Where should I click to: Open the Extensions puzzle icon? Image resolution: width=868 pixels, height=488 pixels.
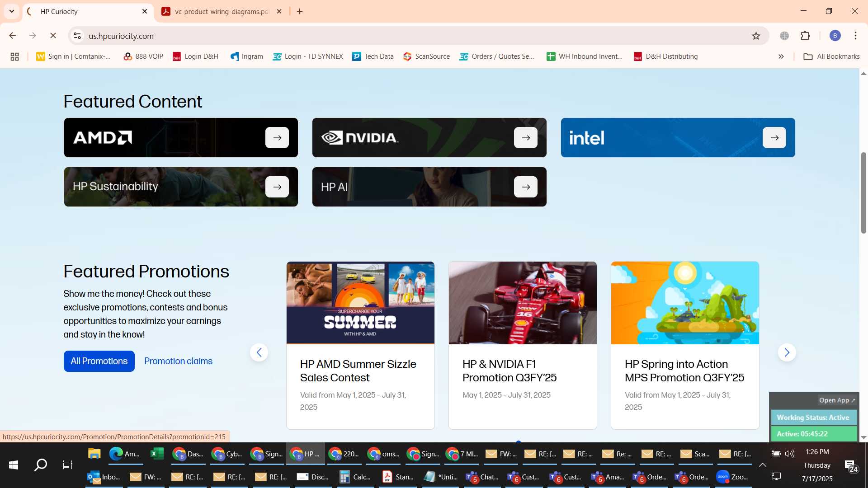pyautogui.click(x=805, y=36)
